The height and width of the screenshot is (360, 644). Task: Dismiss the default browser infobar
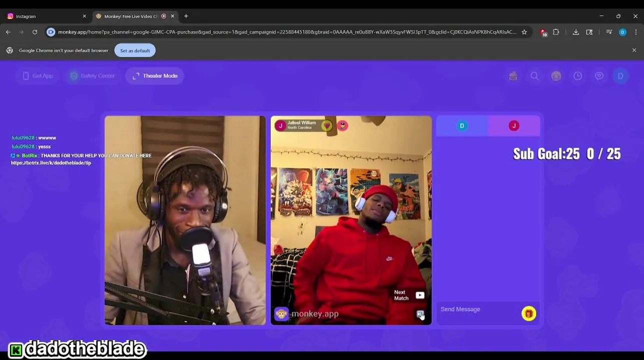pos(634,50)
